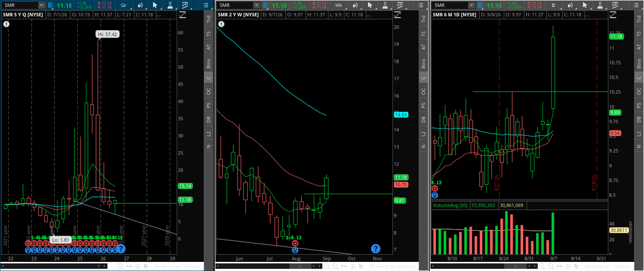The image size is (644, 271).
Task: Toggle DB sidebar gadget in daily chart
Action: (639, 120)
